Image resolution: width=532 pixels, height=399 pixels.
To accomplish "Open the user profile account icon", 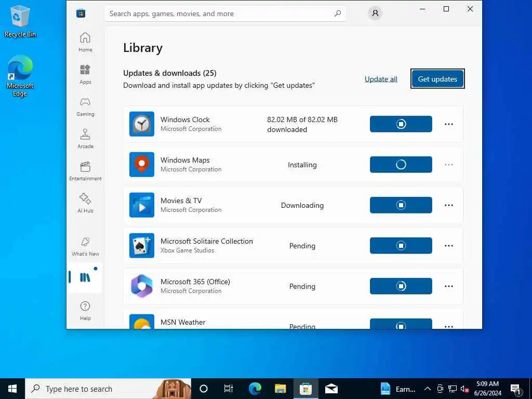I will [375, 13].
